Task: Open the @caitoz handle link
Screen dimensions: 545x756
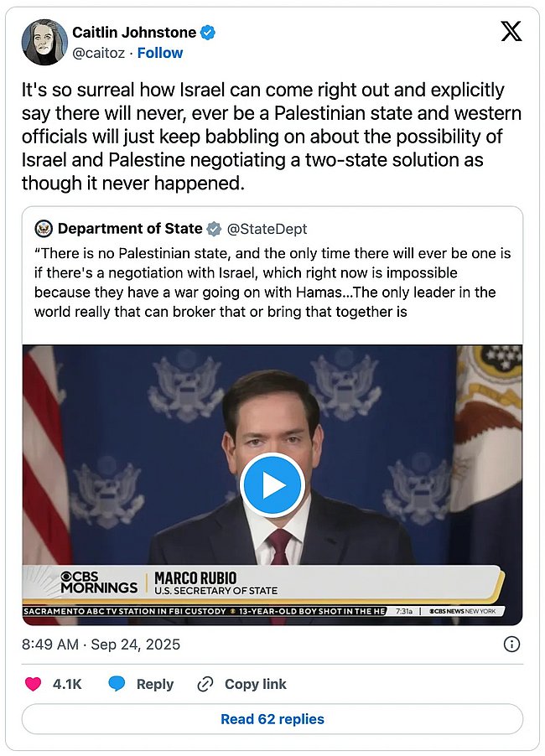Action: pos(98,53)
